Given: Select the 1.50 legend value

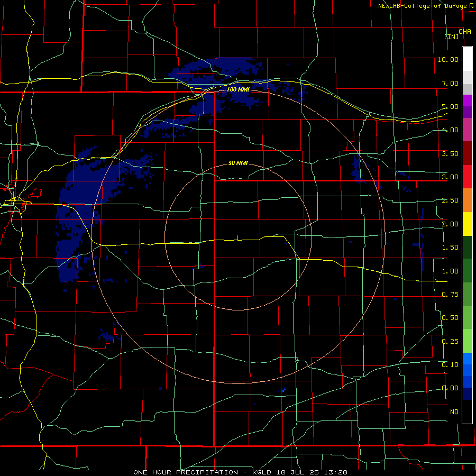Looking at the screenshot, I should (450, 248).
